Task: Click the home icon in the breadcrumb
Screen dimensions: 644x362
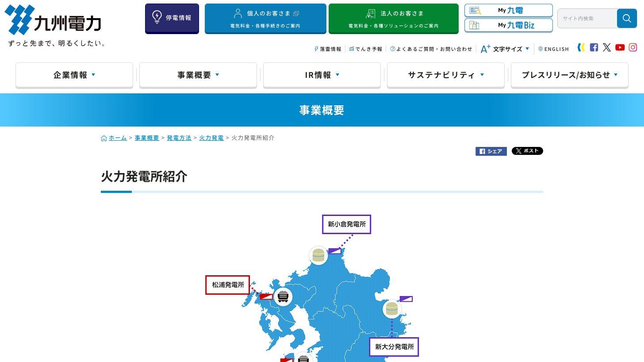Action: pyautogui.click(x=104, y=138)
